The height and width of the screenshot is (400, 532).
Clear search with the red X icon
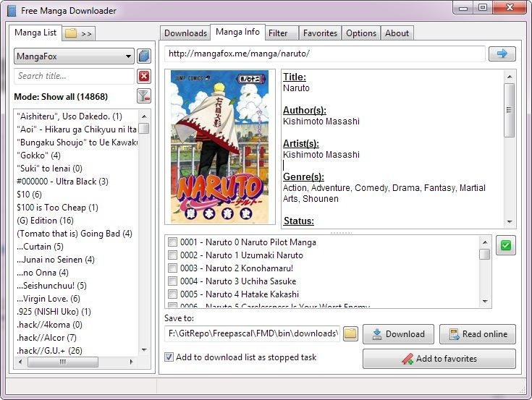pos(144,76)
